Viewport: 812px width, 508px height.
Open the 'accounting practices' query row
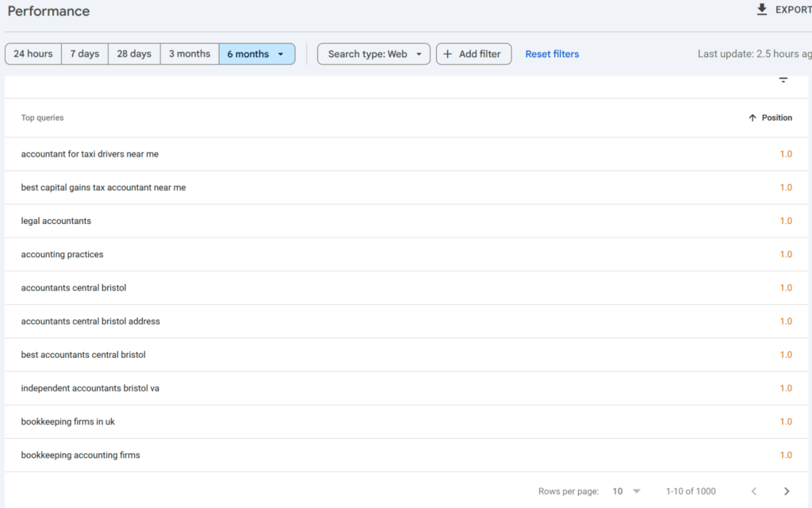point(62,254)
